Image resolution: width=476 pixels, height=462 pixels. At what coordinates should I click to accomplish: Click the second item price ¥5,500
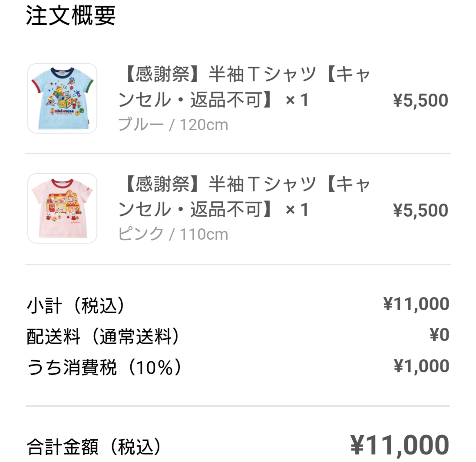(420, 210)
